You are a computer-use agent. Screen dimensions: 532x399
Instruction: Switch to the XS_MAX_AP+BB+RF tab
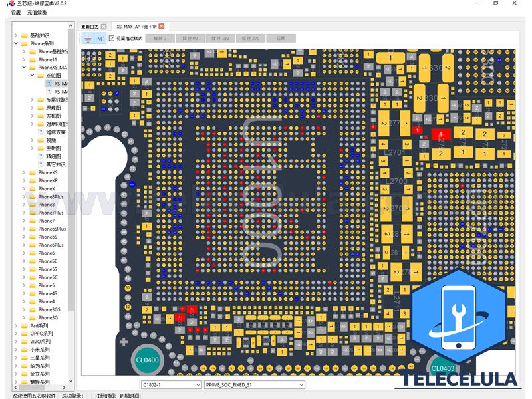136,27
